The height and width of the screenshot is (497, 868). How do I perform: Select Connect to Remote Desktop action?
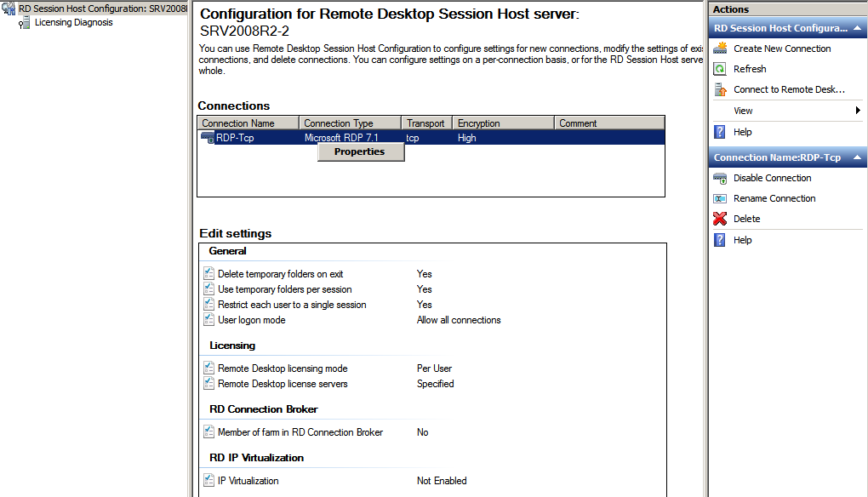click(x=789, y=89)
